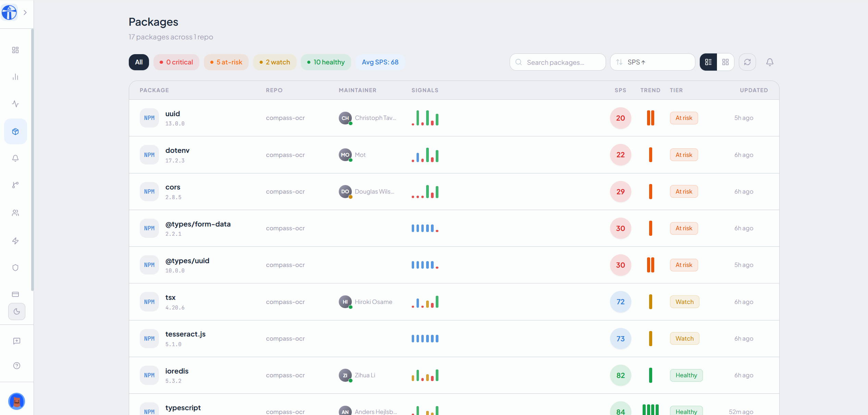Open notifications bell in toolbar

[x=770, y=62]
